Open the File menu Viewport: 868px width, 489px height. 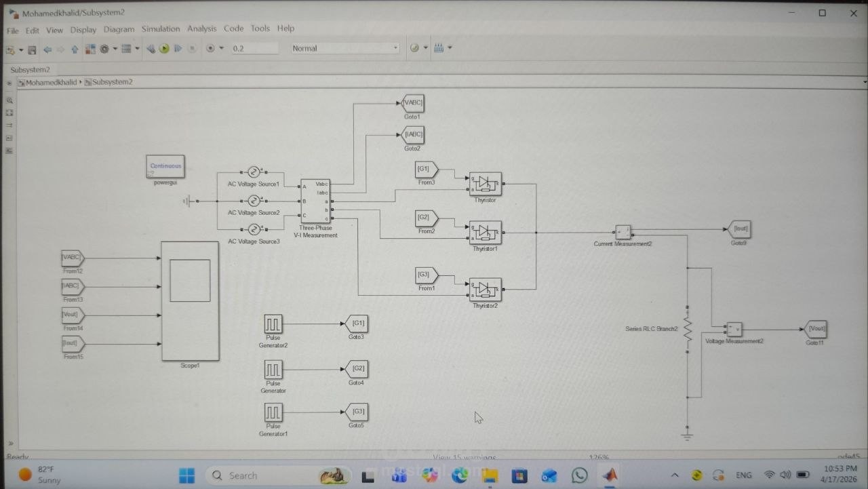pyautogui.click(x=13, y=31)
